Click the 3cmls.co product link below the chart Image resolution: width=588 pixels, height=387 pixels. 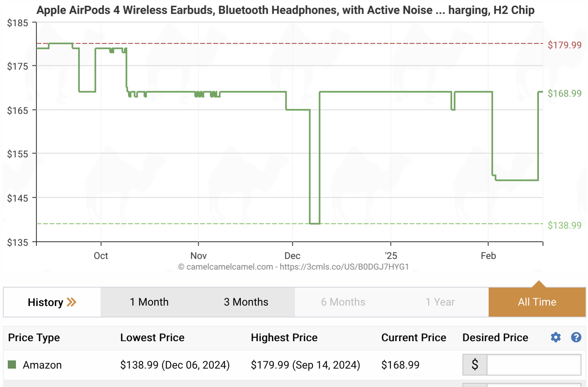tap(343, 267)
